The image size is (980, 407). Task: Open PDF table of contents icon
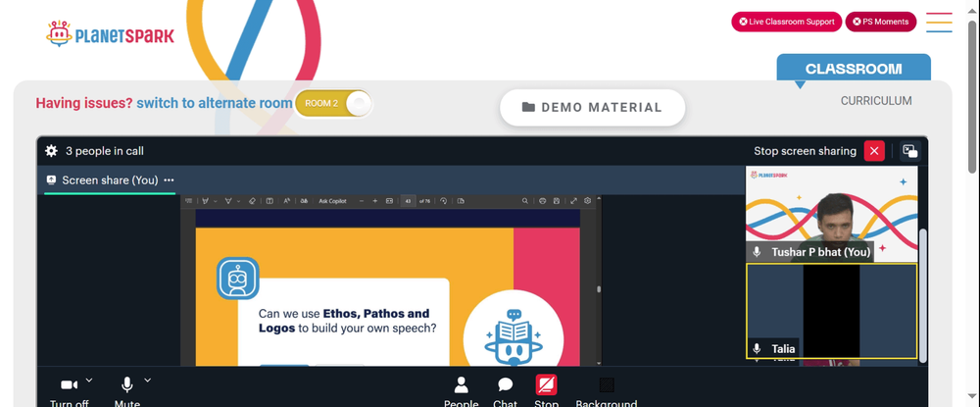coord(189,201)
